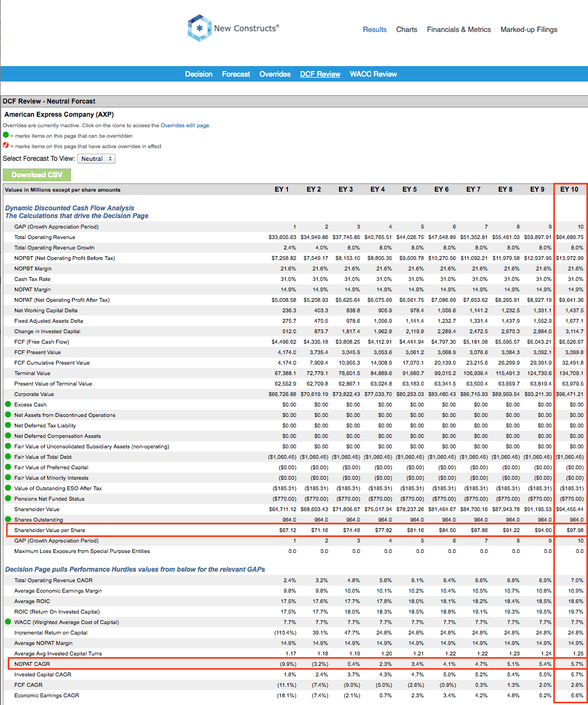Screen dimensions: 588x705
Task: Click the $64,689.75 revenue cell in EY 10
Action: point(570,237)
